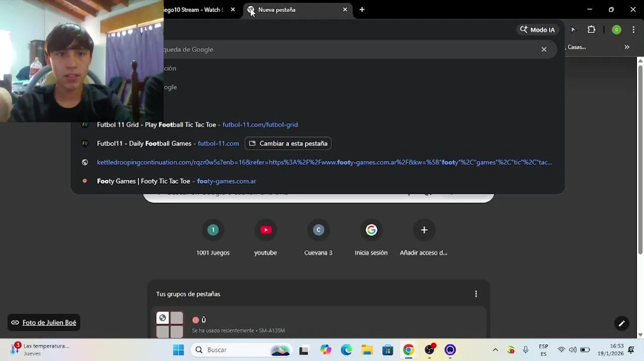The height and width of the screenshot is (361, 644).
Task: Open the 16:53 clock and date
Action: point(610,350)
